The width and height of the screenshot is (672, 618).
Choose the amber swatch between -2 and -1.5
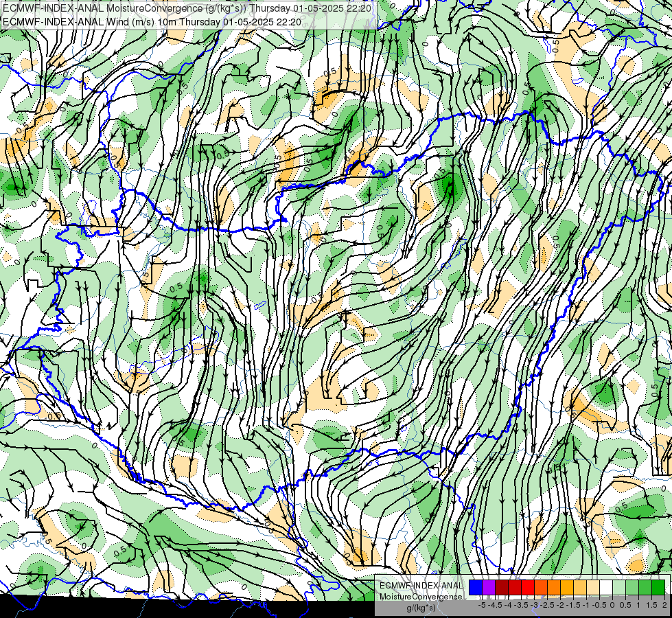point(567,588)
